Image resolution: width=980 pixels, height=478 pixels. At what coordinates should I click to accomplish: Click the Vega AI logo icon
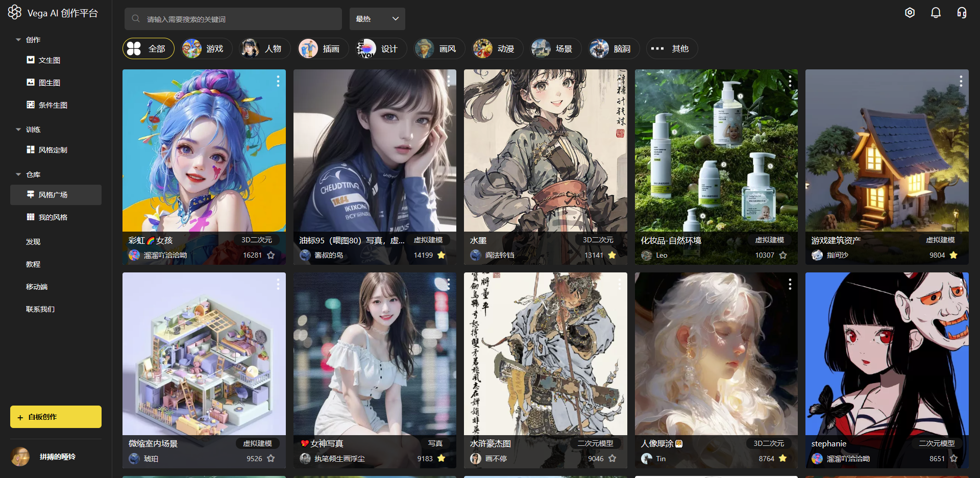[15, 12]
